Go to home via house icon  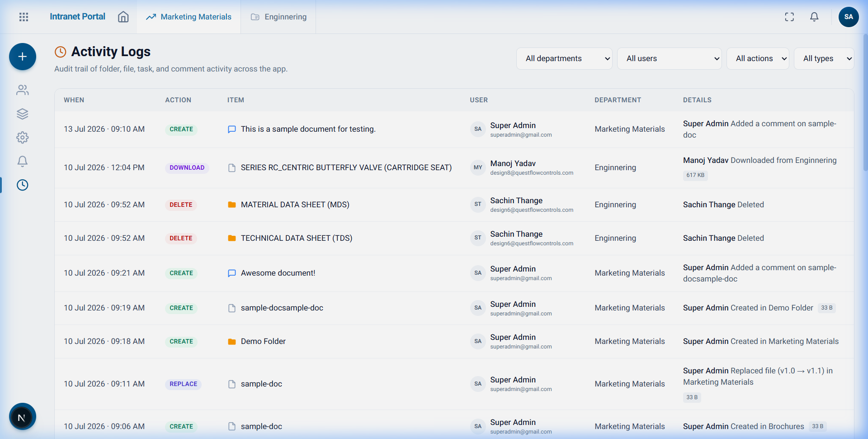123,17
